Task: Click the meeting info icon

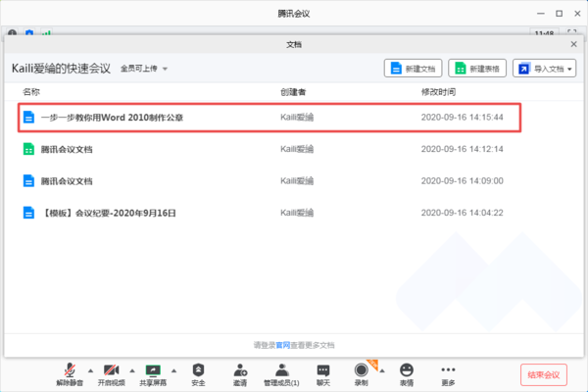Action: (13, 33)
